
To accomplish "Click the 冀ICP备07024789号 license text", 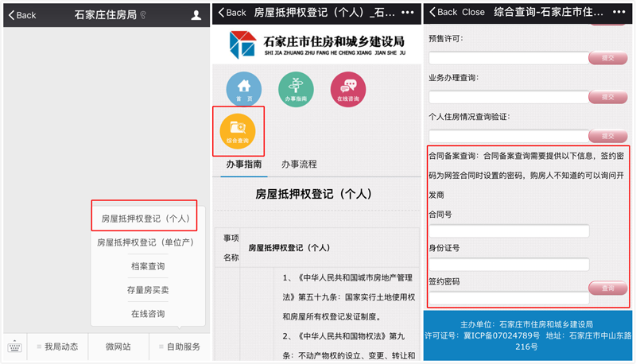I will pos(502,335).
